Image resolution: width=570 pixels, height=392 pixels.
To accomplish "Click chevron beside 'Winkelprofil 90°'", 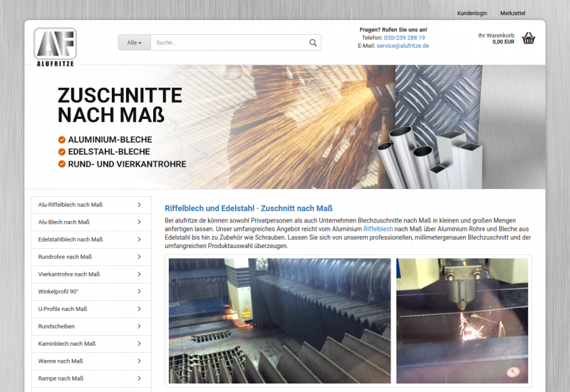I will pos(139,292).
